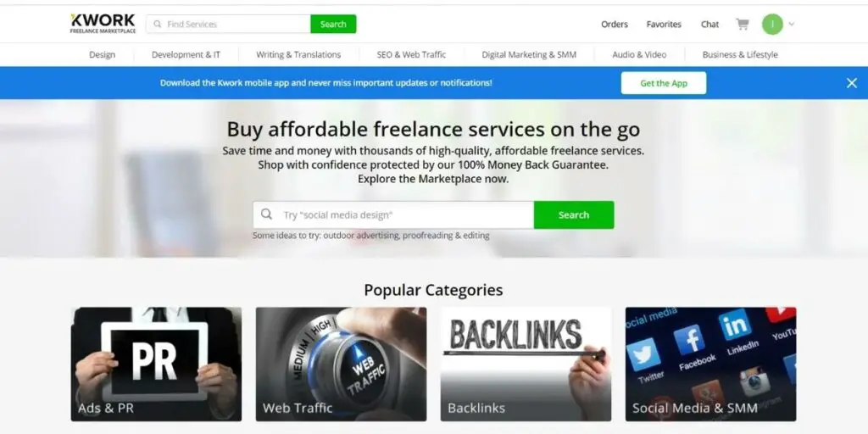Image resolution: width=868 pixels, height=434 pixels.
Task: Open the Chat link
Action: (x=709, y=25)
